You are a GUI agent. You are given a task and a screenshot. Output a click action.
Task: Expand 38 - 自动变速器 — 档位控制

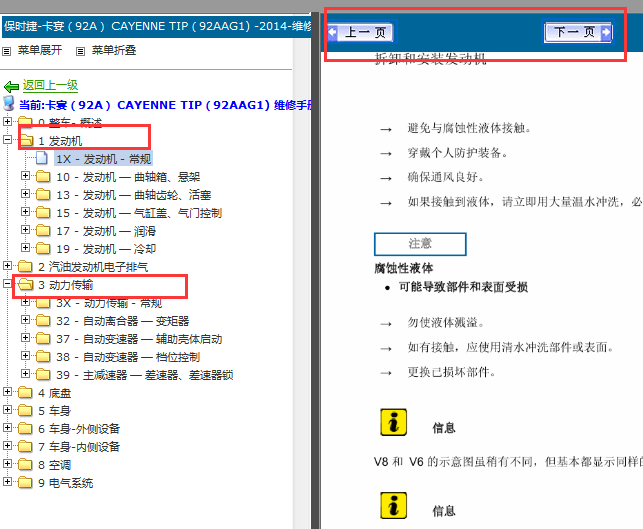(x=25, y=356)
